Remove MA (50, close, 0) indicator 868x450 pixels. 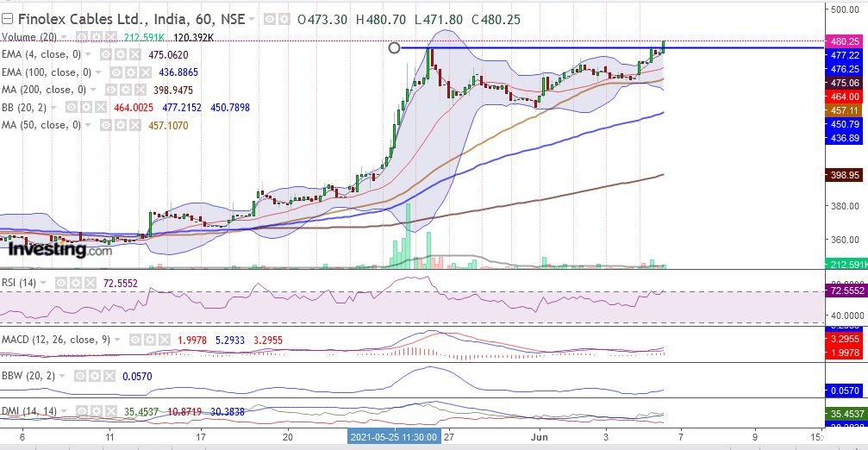tap(135, 126)
